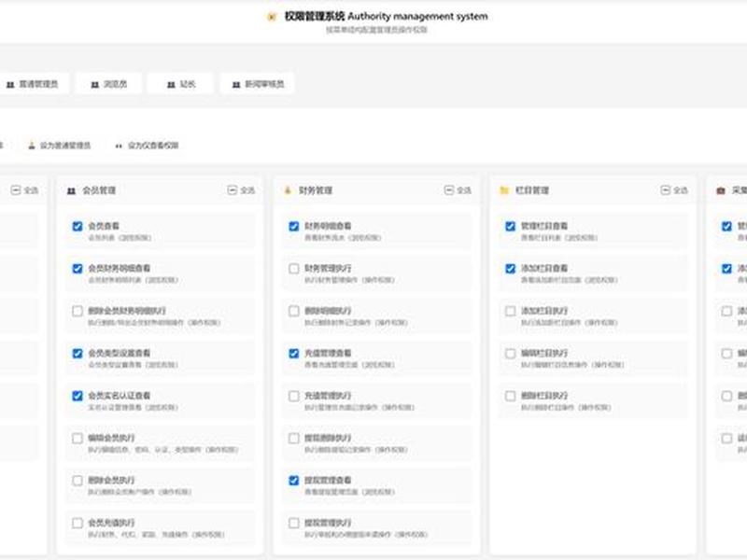This screenshot has height=560, width=747.
Task: Click the yellow icon of 财务管理 panel
Action: [288, 190]
